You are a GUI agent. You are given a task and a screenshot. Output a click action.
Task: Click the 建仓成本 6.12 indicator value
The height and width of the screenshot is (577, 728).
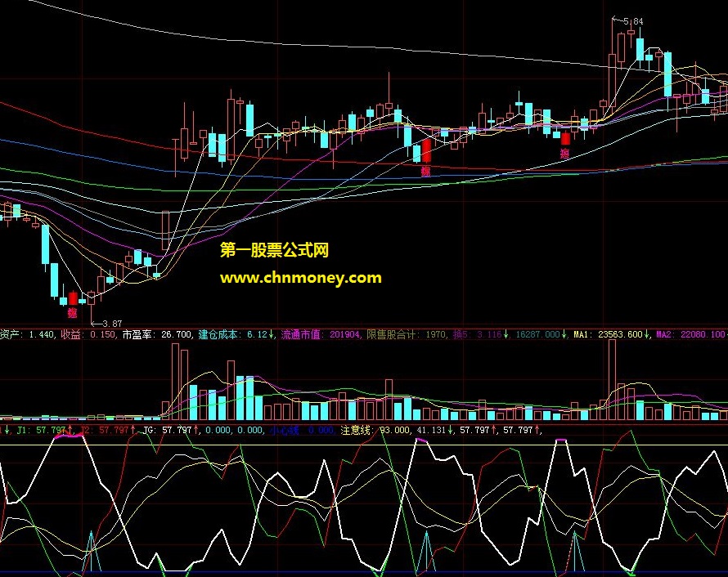(x=236, y=334)
